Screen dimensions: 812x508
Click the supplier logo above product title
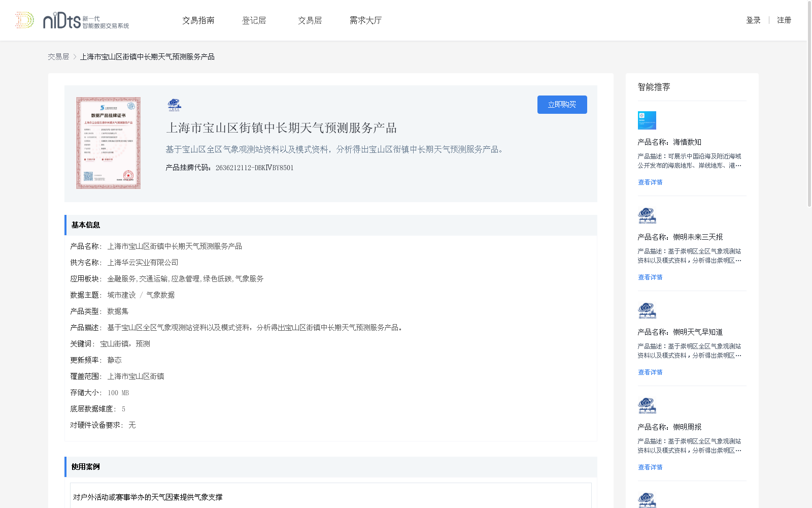(174, 105)
